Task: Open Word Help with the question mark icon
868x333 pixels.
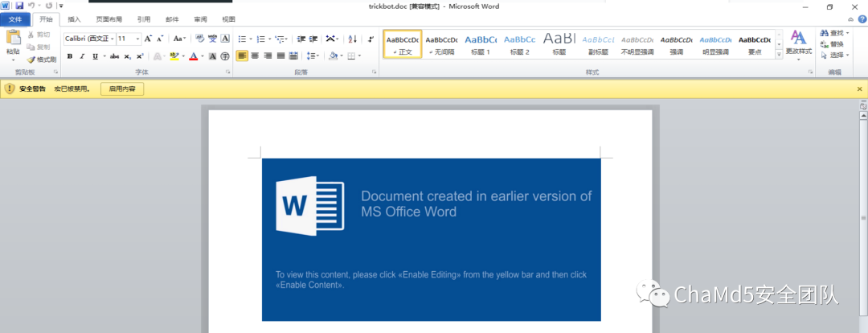Action: pyautogui.click(x=862, y=19)
